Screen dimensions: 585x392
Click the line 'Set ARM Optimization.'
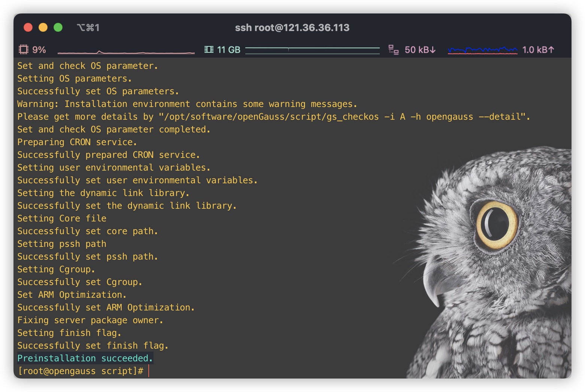72,295
